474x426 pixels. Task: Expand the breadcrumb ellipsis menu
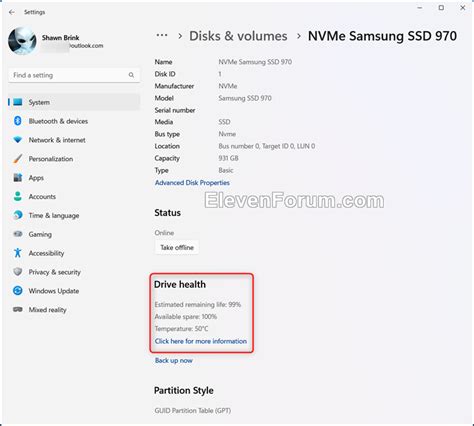coord(162,35)
